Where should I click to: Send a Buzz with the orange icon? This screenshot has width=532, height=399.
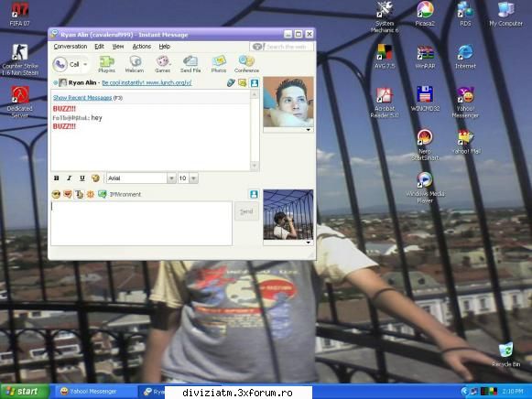tap(91, 194)
